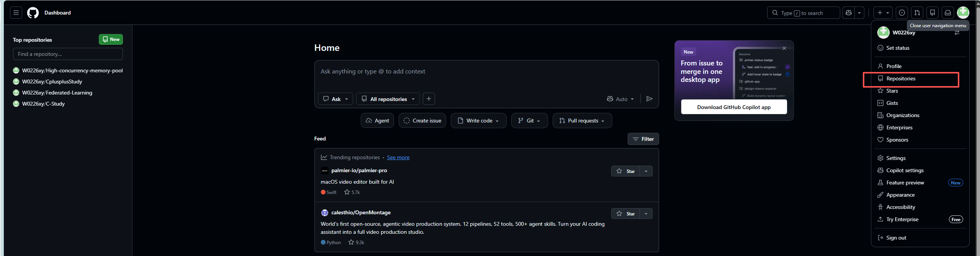Click the green New repository button
The height and width of the screenshot is (256, 980).
pyautogui.click(x=111, y=39)
